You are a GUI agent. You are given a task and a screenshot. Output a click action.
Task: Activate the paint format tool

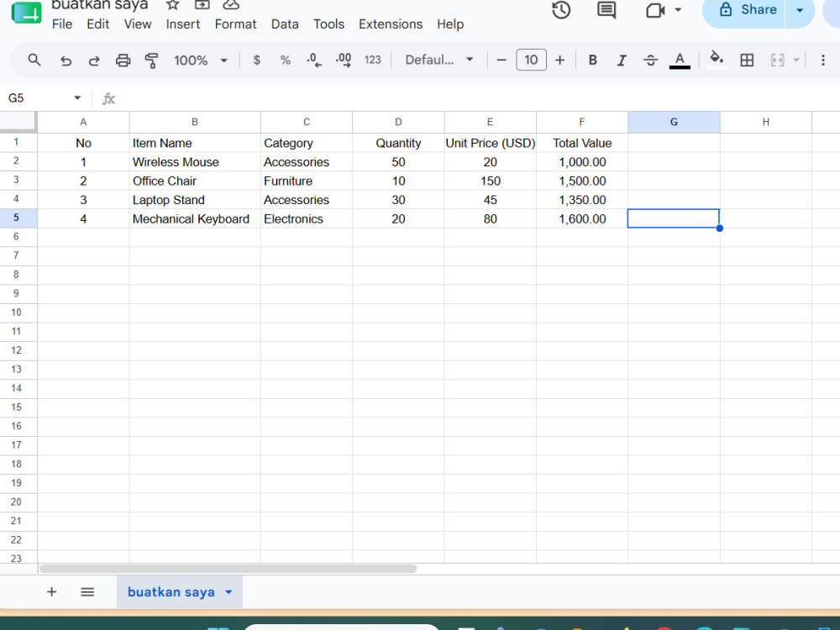pyautogui.click(x=151, y=60)
